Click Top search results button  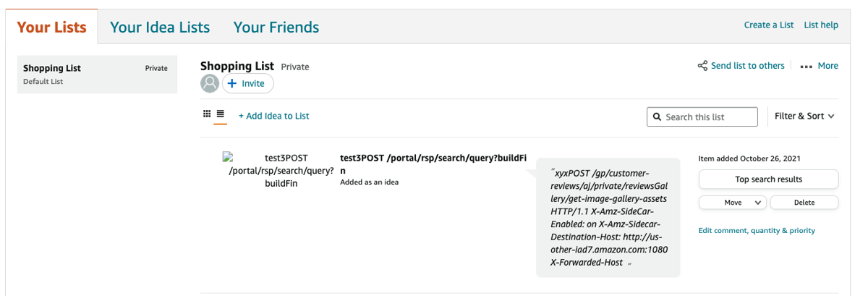[x=769, y=179]
